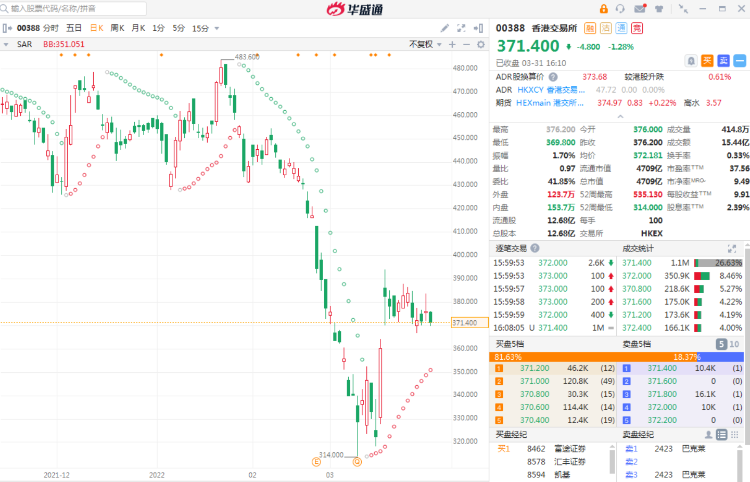This screenshot has height=482, width=750.
Task: Expand the 成交统计 panel icon
Action: 732,249
